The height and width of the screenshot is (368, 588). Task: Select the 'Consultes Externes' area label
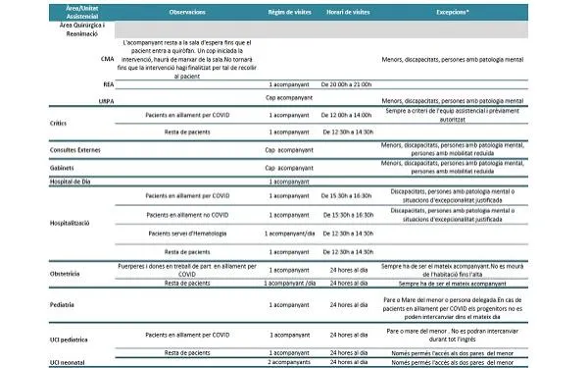[x=75, y=150]
